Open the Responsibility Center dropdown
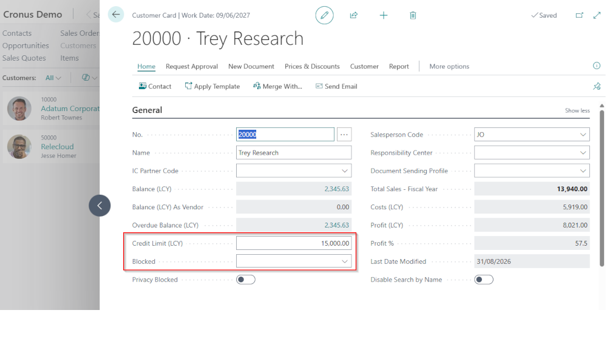Viewport: 607px width, 364px height. coord(583,153)
